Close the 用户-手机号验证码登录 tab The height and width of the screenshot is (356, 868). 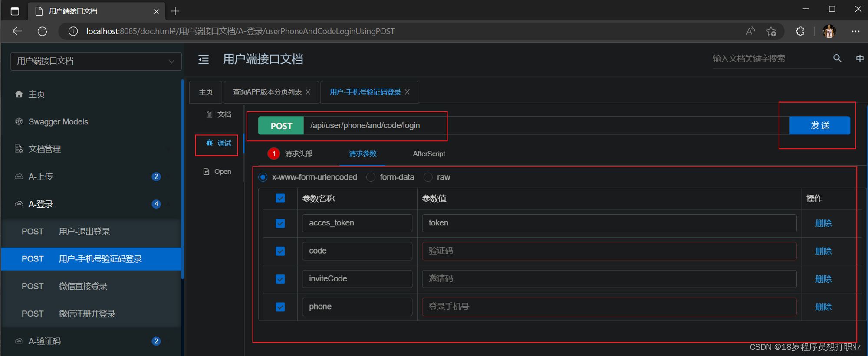[x=407, y=92]
